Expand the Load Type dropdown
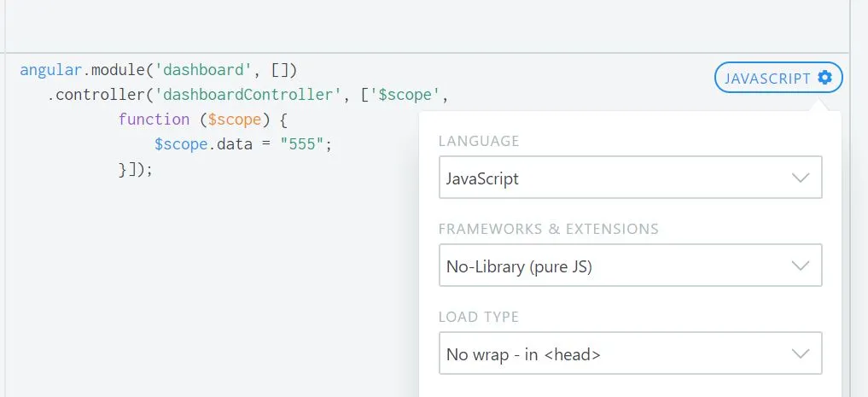Image resolution: width=868 pixels, height=397 pixels. [x=630, y=353]
